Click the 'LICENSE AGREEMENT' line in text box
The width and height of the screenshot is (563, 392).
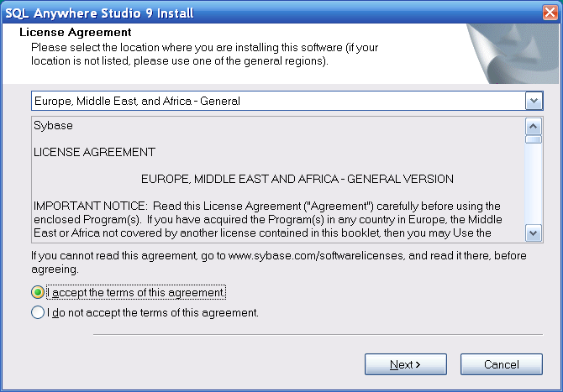tap(94, 152)
